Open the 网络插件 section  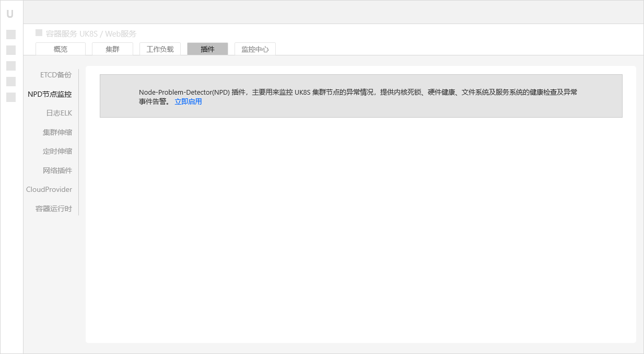(x=57, y=170)
